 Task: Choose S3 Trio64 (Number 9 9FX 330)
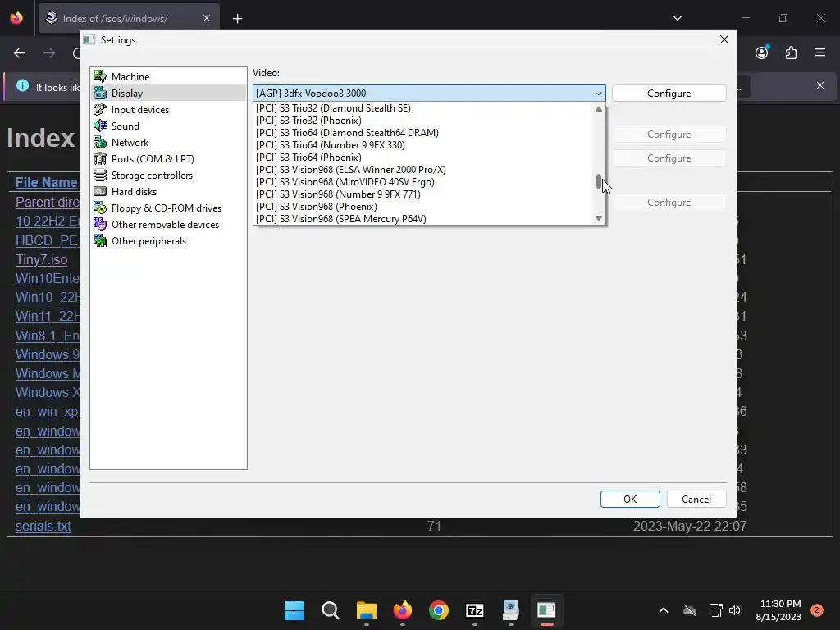coord(423,145)
